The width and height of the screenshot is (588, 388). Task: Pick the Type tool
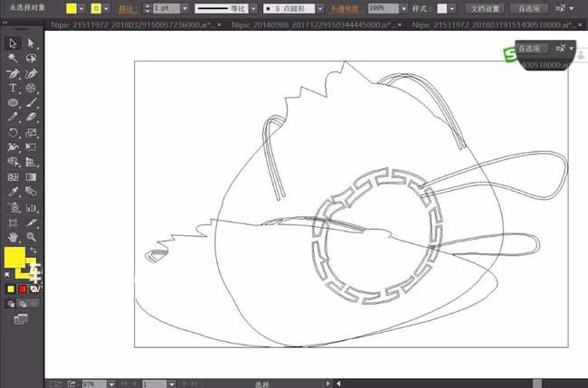[13, 88]
